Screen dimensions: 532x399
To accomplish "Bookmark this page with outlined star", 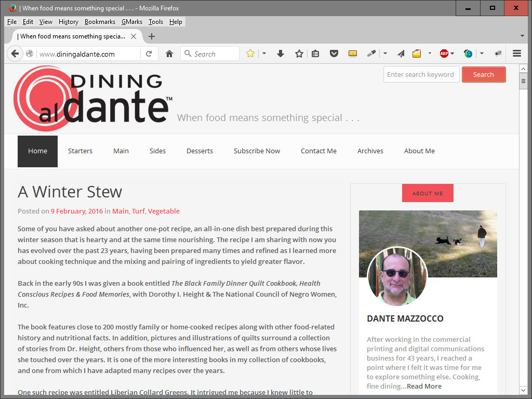I will [299, 54].
